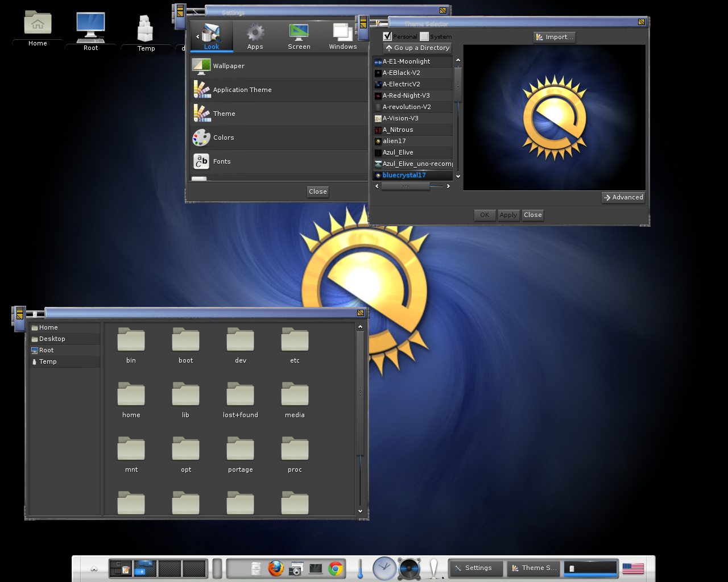Select the A-revolution-V2 theme
The width and height of the screenshot is (728, 582).
click(x=412, y=107)
